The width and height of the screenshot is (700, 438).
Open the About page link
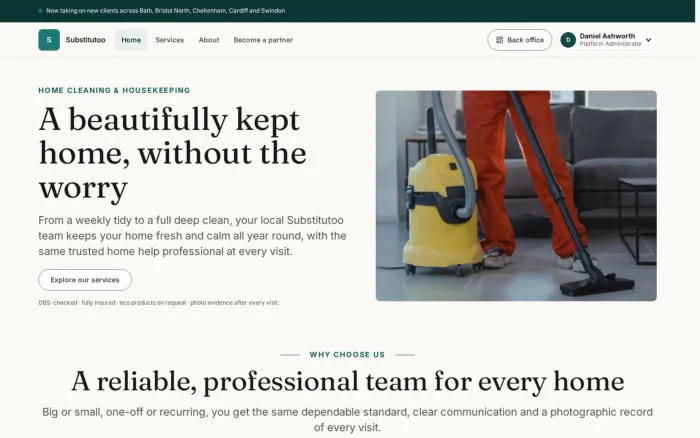[209, 40]
